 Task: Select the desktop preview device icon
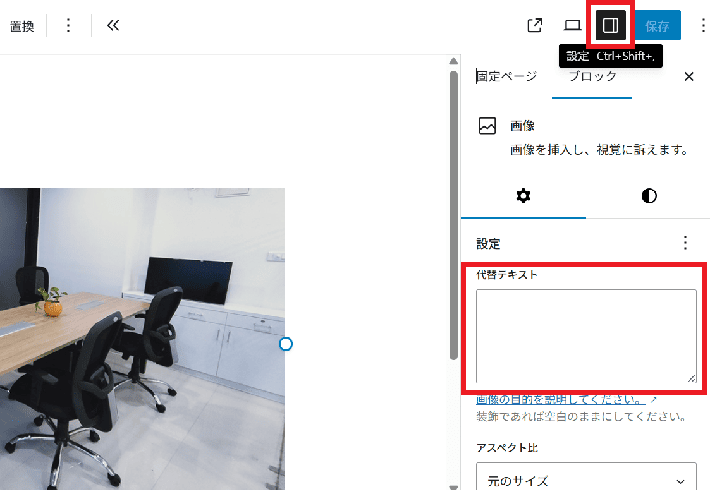572,25
